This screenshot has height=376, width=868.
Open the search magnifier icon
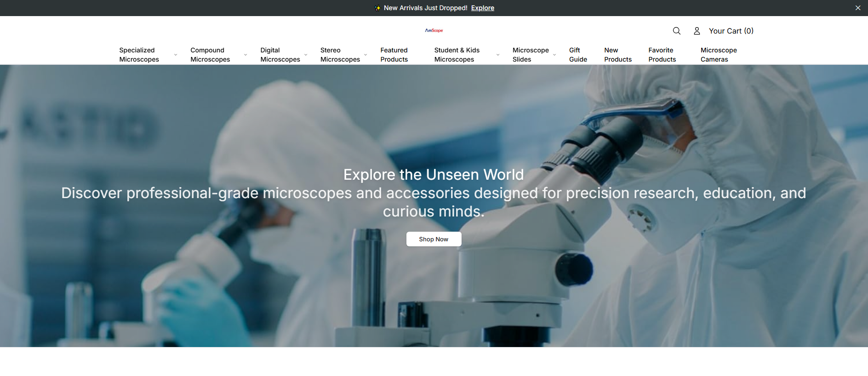(676, 31)
